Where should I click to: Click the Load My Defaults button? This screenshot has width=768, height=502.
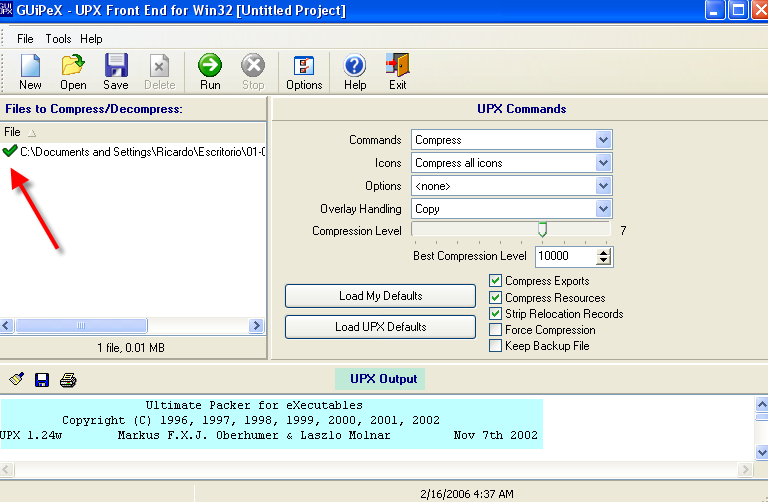[x=380, y=296]
